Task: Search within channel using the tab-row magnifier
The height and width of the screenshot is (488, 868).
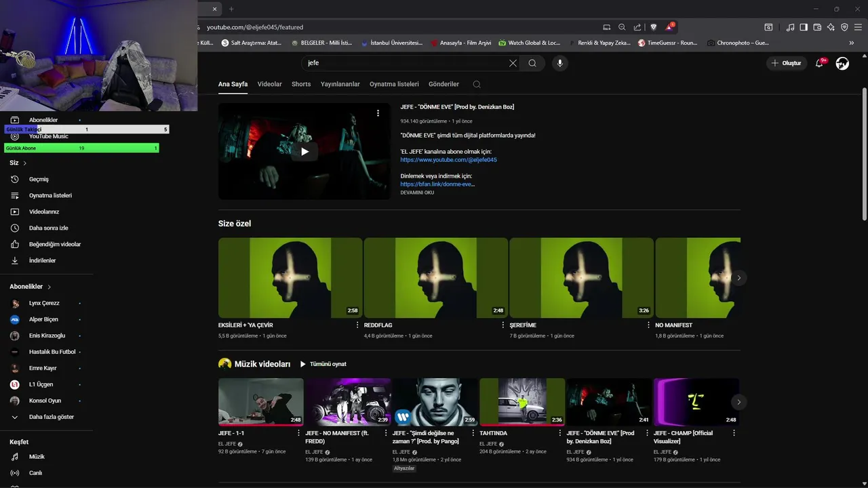Action: [477, 84]
